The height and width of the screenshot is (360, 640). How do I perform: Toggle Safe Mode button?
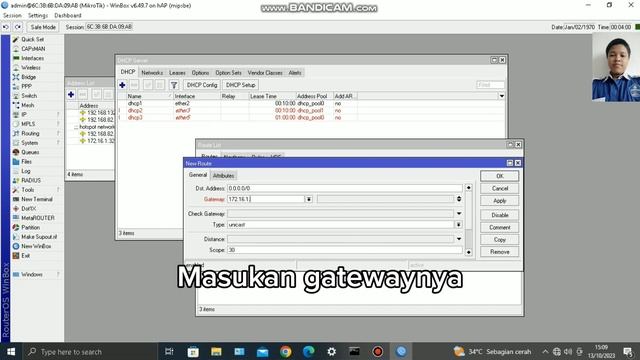pos(43,27)
